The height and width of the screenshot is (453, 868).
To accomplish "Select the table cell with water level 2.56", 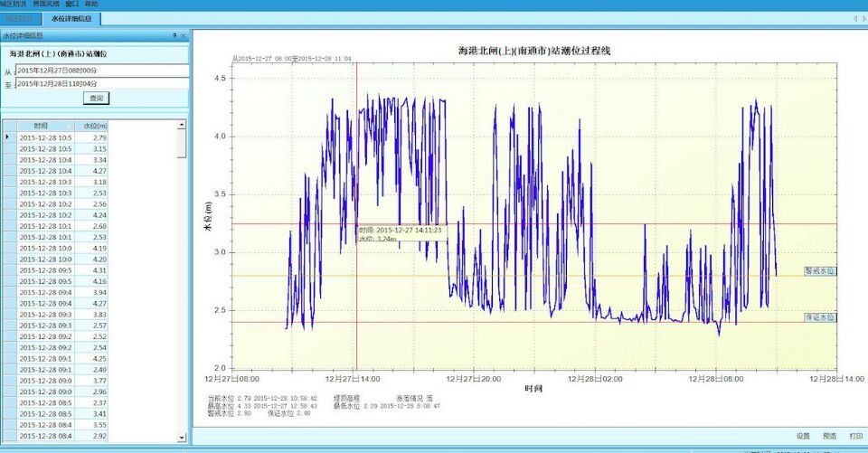I will (91, 203).
